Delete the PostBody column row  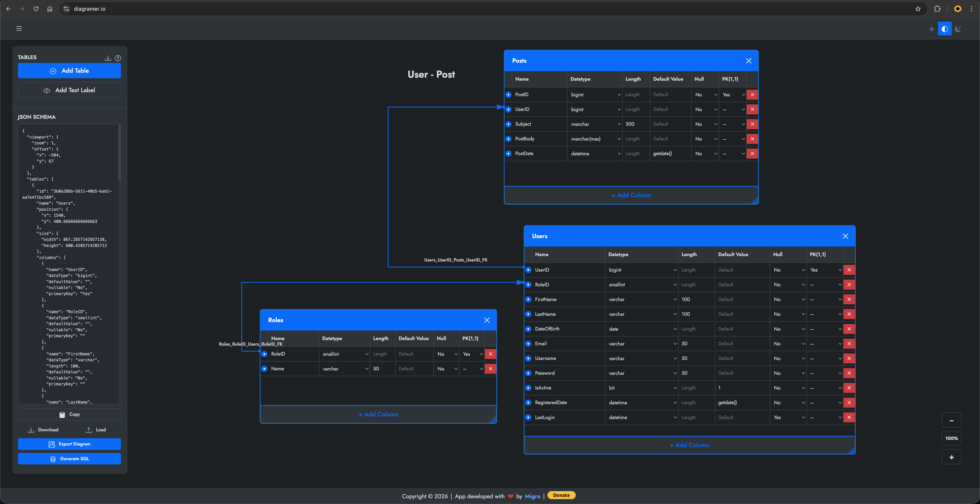[752, 139]
